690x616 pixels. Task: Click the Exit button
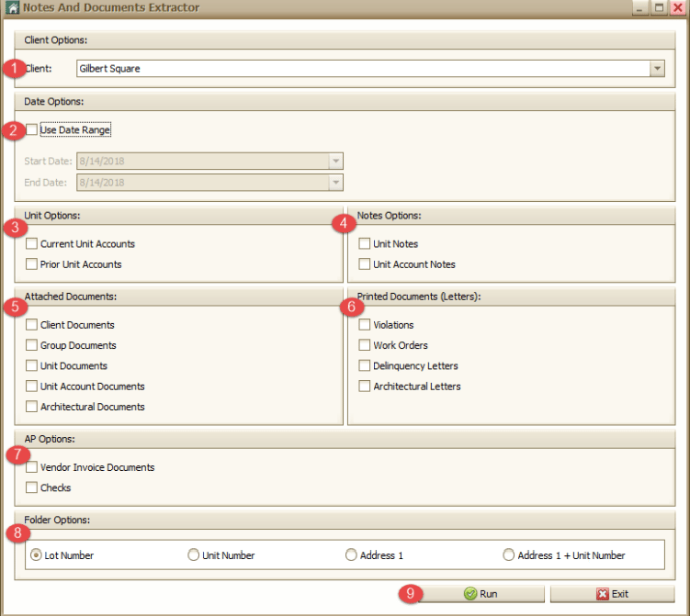point(612,594)
